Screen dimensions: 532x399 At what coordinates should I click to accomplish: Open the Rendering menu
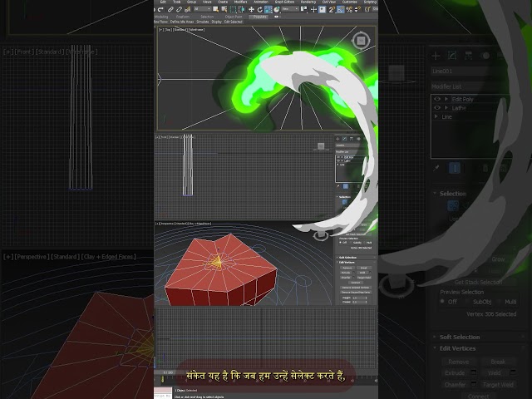(x=308, y=2)
